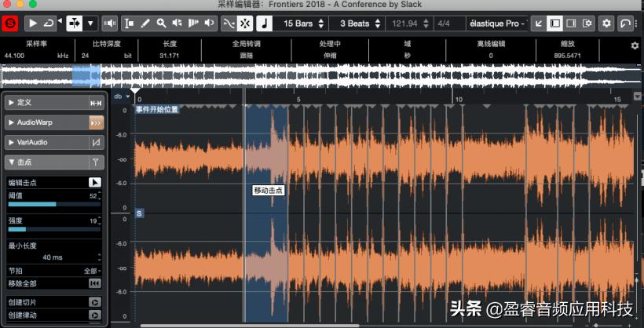Select the Scrub tool
Viewport: 644px width, 328px height.
193,24
